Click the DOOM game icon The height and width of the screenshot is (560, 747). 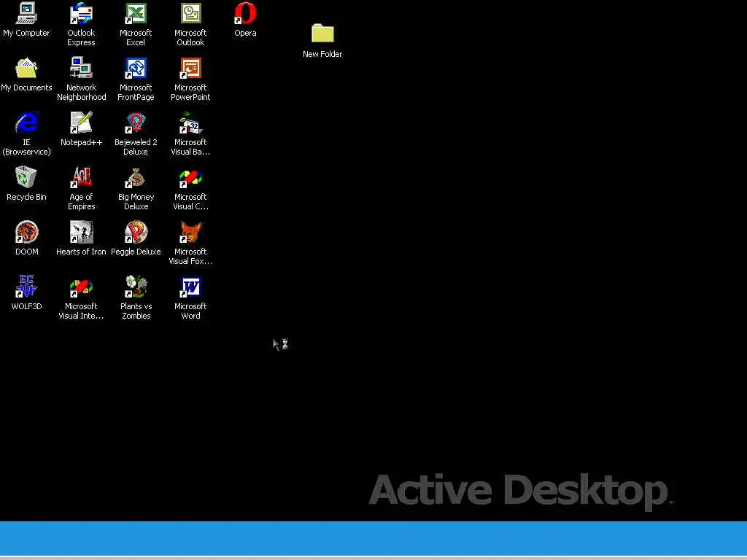pos(26,233)
